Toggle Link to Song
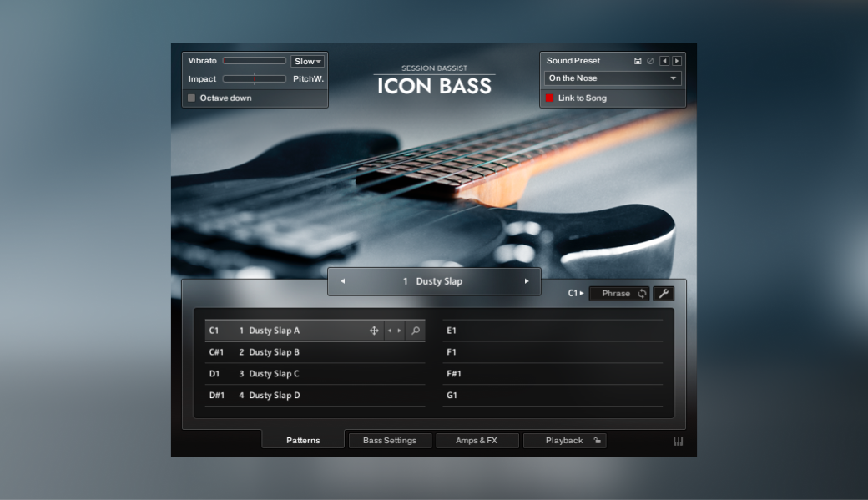Viewport: 868px width, 500px height. (x=549, y=98)
